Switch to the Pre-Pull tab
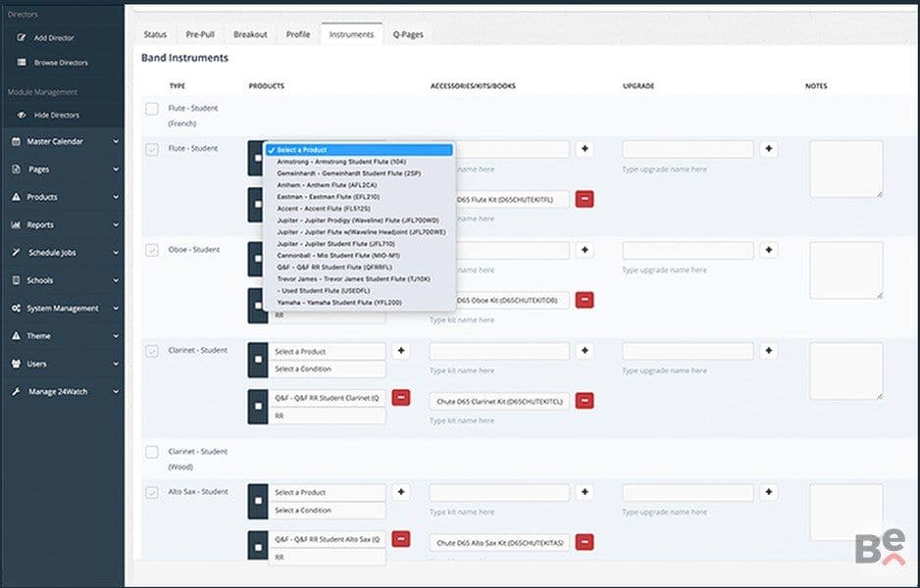 coord(200,34)
